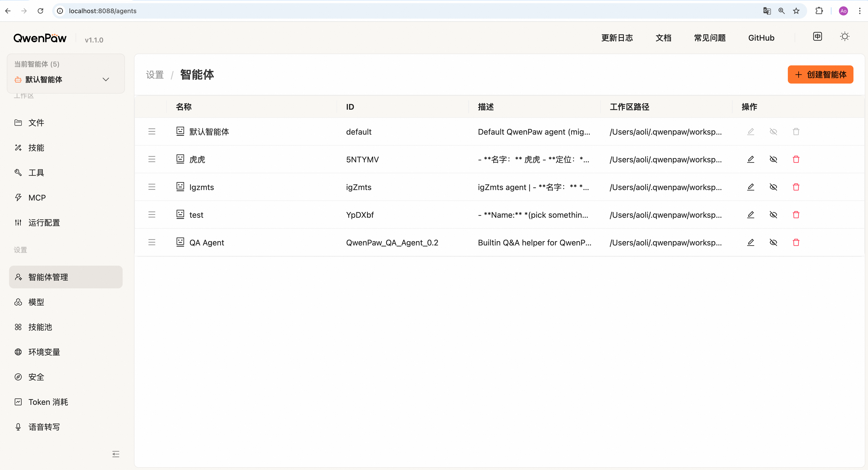
Task: Open 文件 in the sidebar
Action: 66,123
